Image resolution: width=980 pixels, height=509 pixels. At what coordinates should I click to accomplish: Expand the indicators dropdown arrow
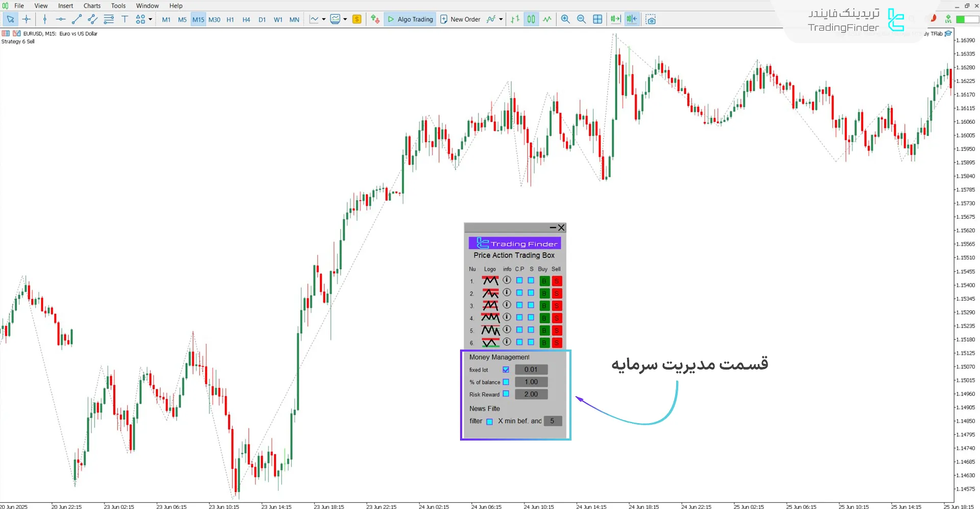click(345, 19)
